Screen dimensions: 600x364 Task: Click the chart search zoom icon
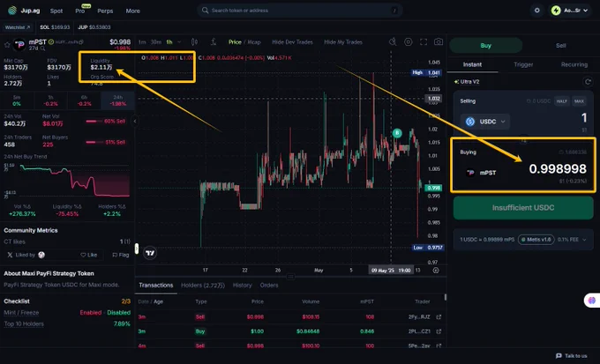pyautogui.click(x=393, y=42)
